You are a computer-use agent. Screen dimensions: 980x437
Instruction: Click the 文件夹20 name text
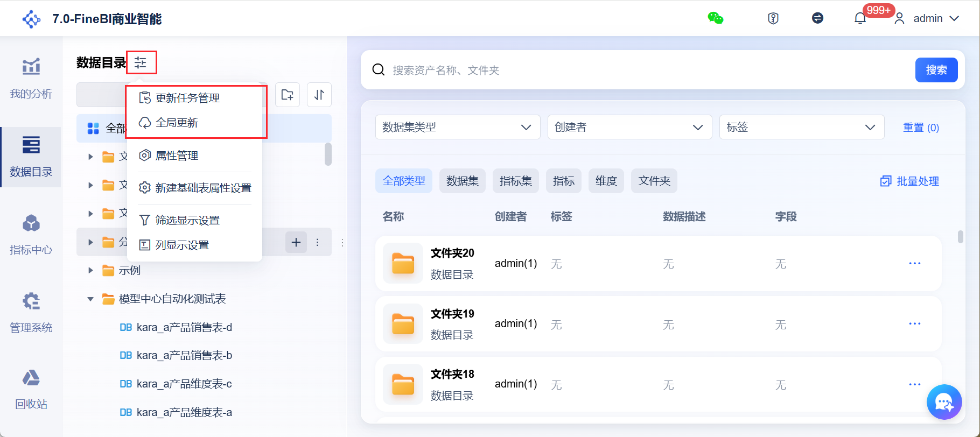[x=452, y=253]
